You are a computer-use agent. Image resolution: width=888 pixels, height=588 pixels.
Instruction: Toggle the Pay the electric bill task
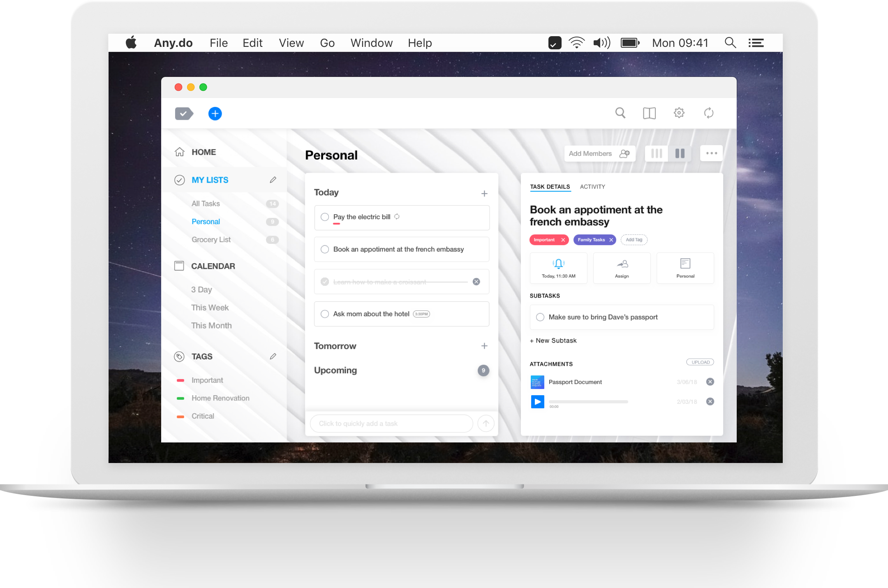(325, 217)
